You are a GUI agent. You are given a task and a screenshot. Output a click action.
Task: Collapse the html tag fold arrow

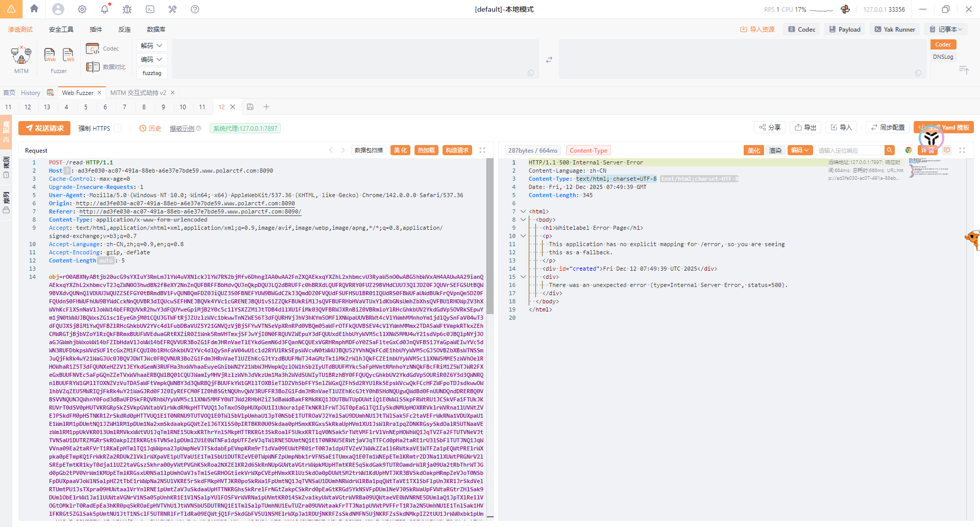(x=523, y=211)
